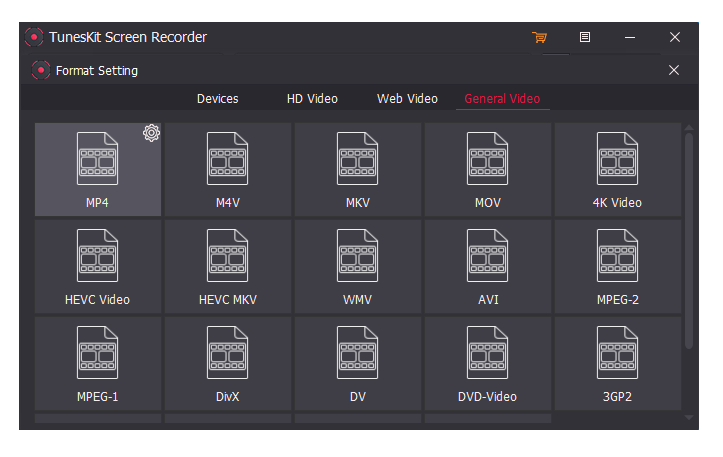
Task: Pick the 4K Video format
Action: click(x=617, y=169)
